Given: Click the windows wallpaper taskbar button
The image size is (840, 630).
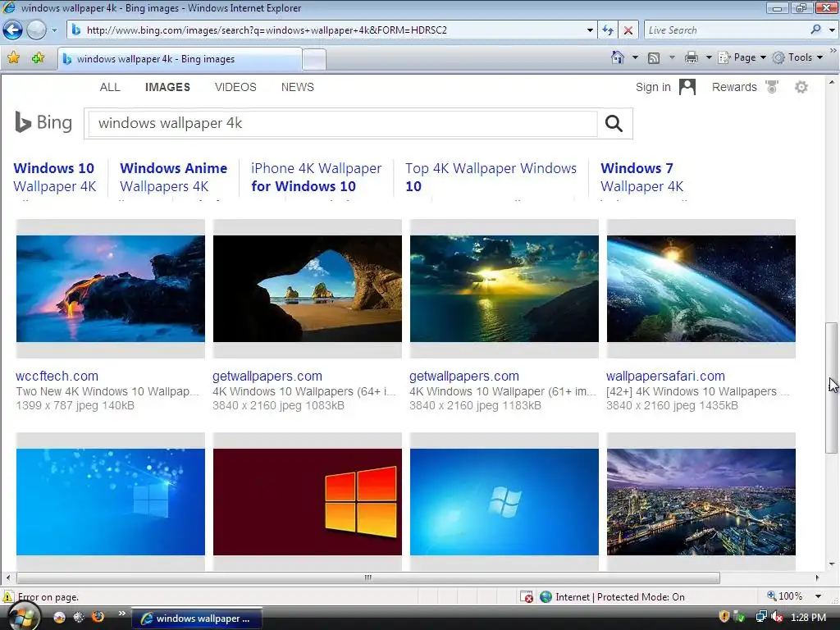Looking at the screenshot, I should [x=197, y=619].
